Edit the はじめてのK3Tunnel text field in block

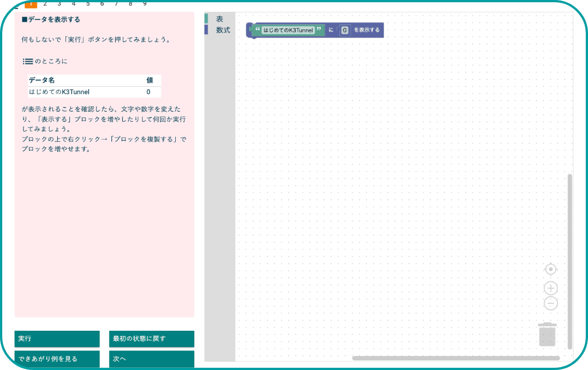pos(288,30)
